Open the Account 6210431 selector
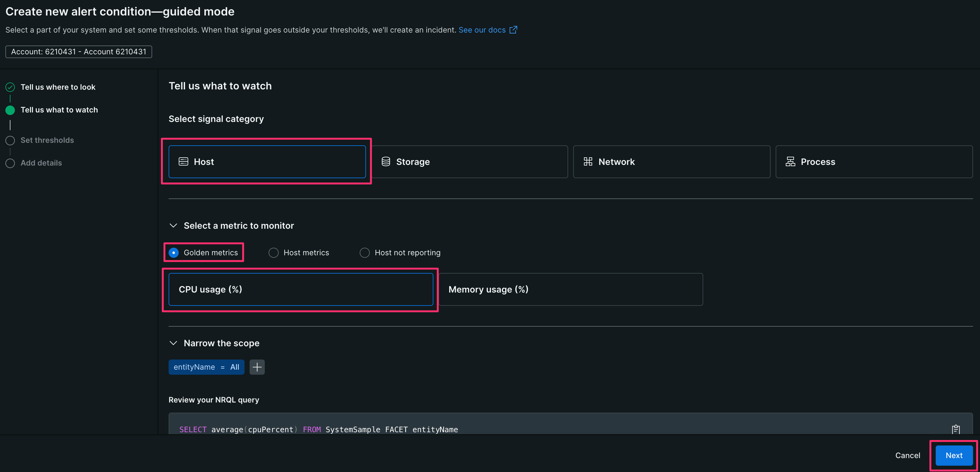The height and width of the screenshot is (472, 980). coord(78,52)
